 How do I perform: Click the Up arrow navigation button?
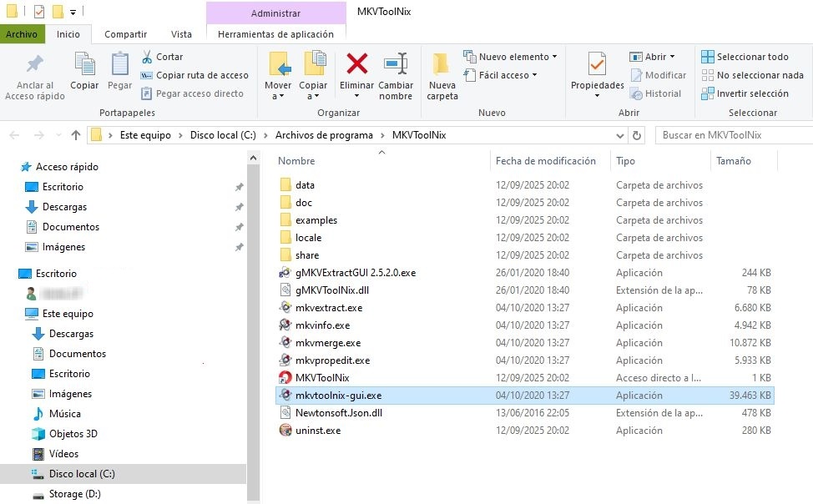(x=76, y=135)
